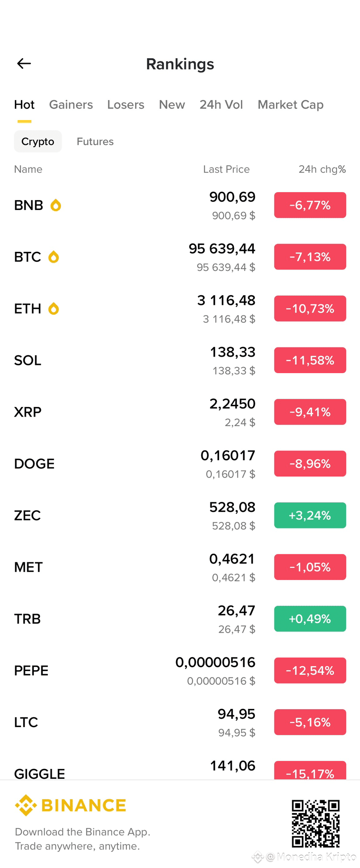Click the hot flame icon beside BTC
Screen dimensions: 360x868
53,257
